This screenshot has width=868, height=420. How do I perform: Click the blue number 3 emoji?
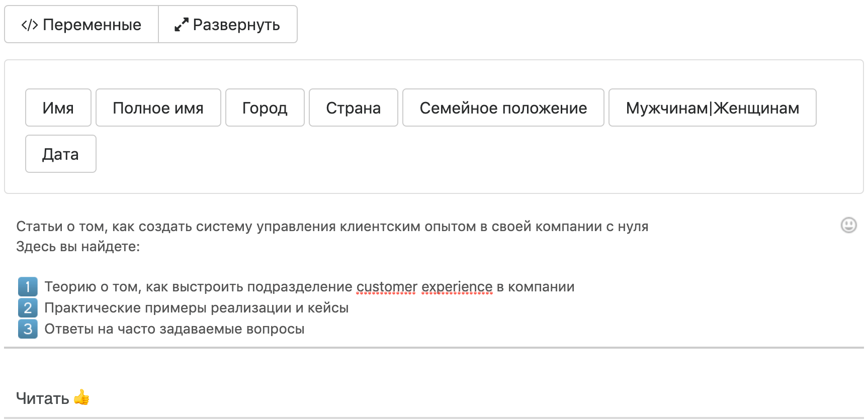(x=28, y=329)
